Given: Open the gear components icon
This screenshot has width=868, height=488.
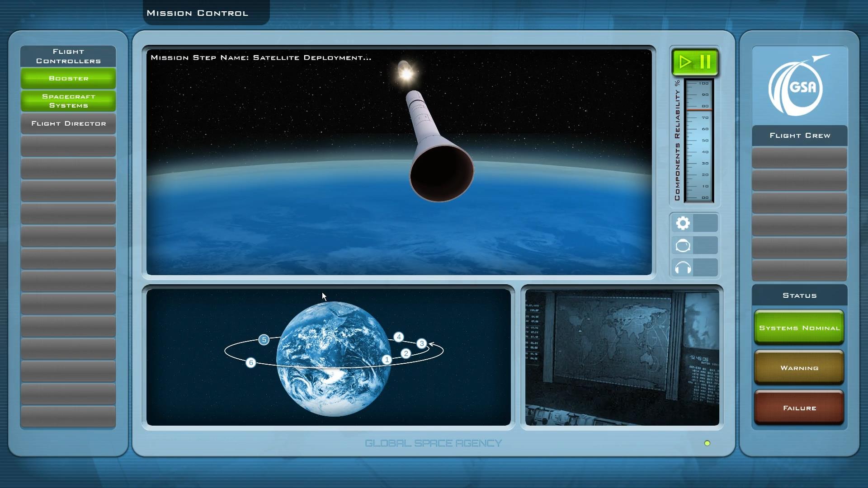Looking at the screenshot, I should [x=683, y=223].
